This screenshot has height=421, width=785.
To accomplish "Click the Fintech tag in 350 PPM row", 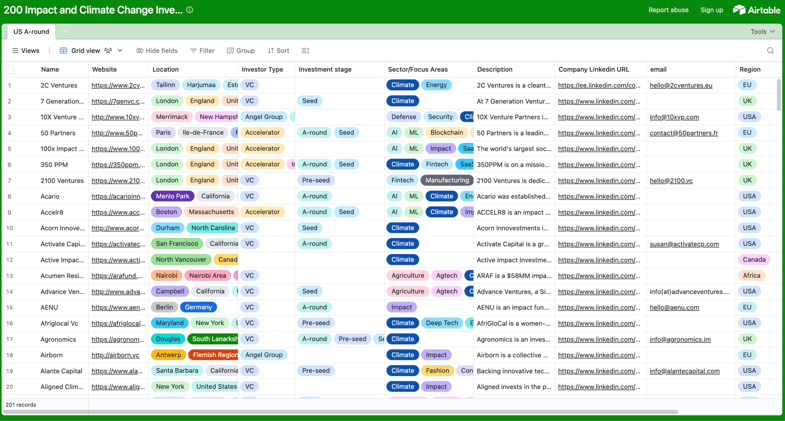I will (437, 164).
